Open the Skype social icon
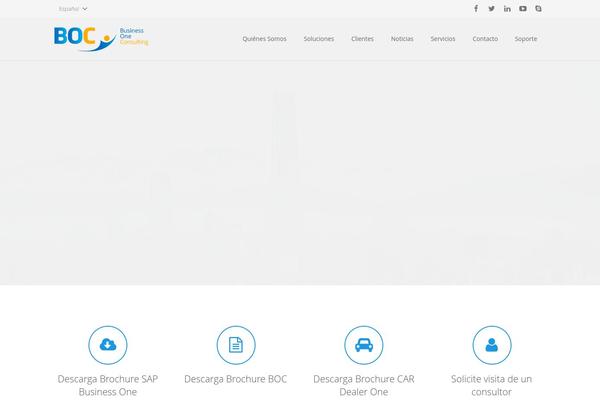 click(x=538, y=8)
